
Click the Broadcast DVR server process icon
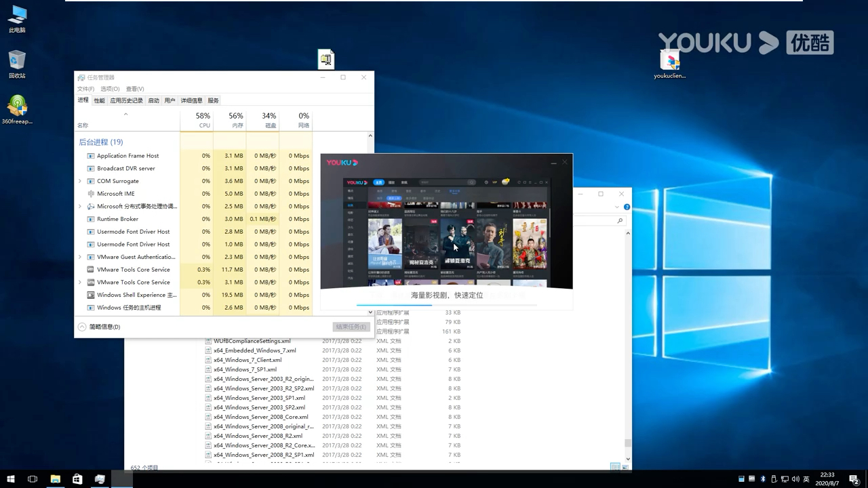(x=91, y=168)
